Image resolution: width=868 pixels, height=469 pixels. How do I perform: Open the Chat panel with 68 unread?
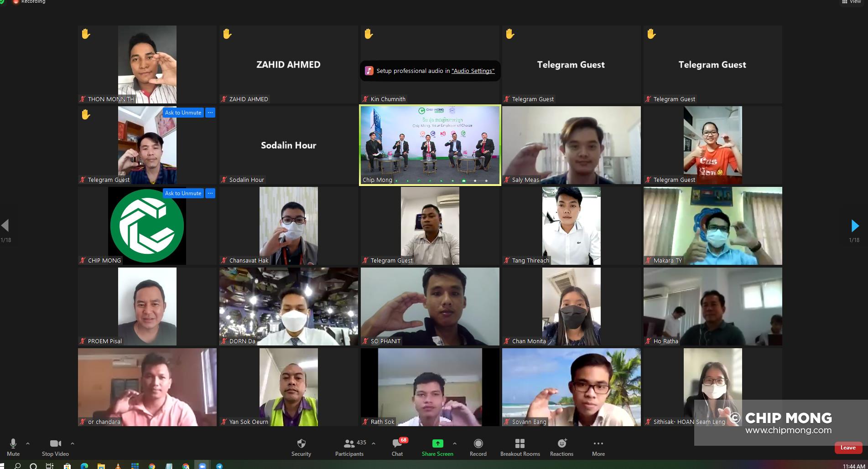click(397, 447)
